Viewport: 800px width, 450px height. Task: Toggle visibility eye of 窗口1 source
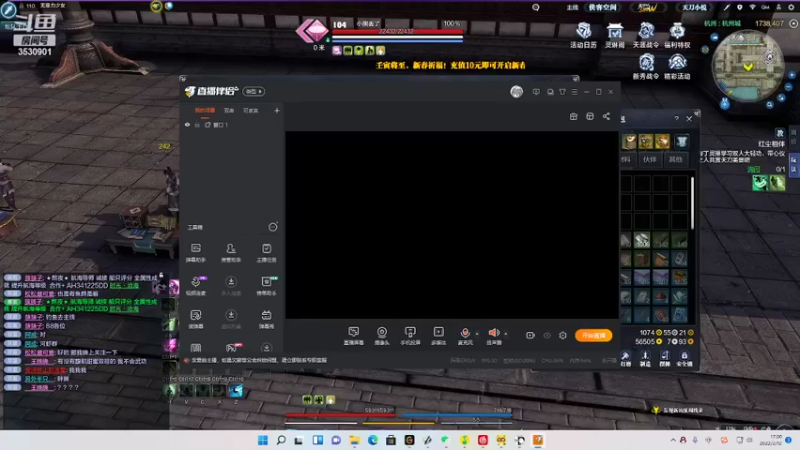(x=187, y=124)
